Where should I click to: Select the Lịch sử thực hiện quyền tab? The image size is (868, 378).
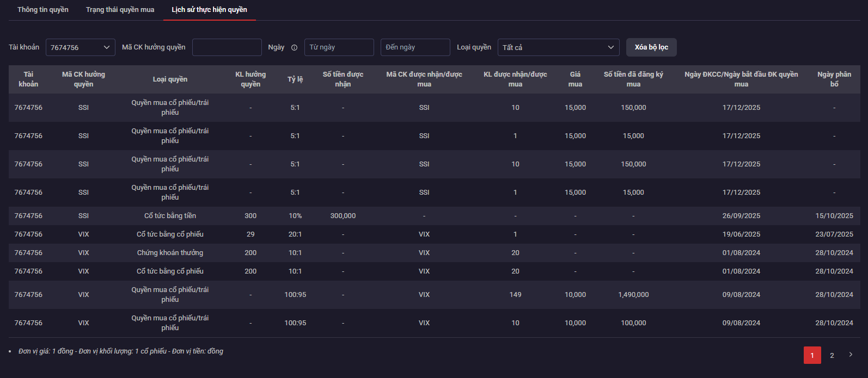(x=209, y=10)
